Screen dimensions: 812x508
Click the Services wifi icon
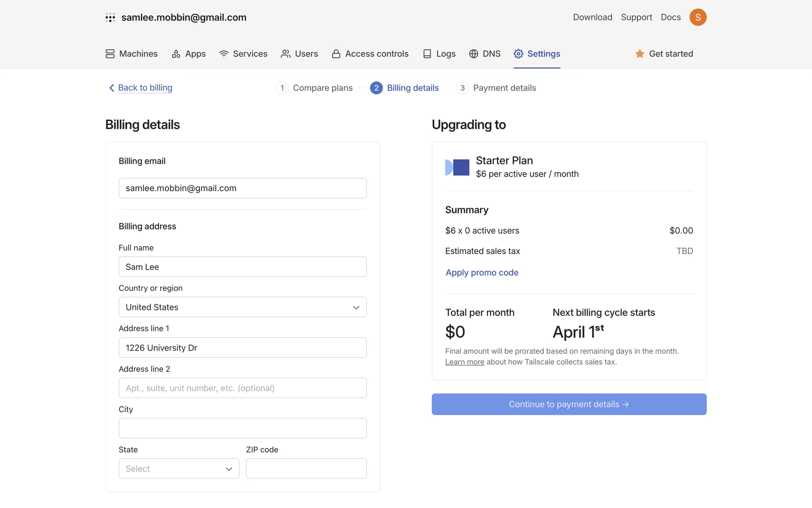224,54
